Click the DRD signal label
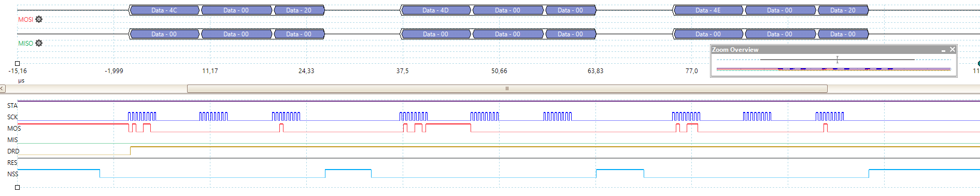The width and height of the screenshot is (980, 196). pyautogui.click(x=13, y=151)
